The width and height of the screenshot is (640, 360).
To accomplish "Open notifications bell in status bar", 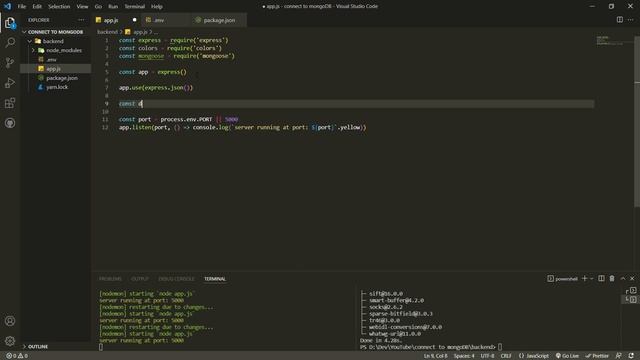I will [x=631, y=356].
